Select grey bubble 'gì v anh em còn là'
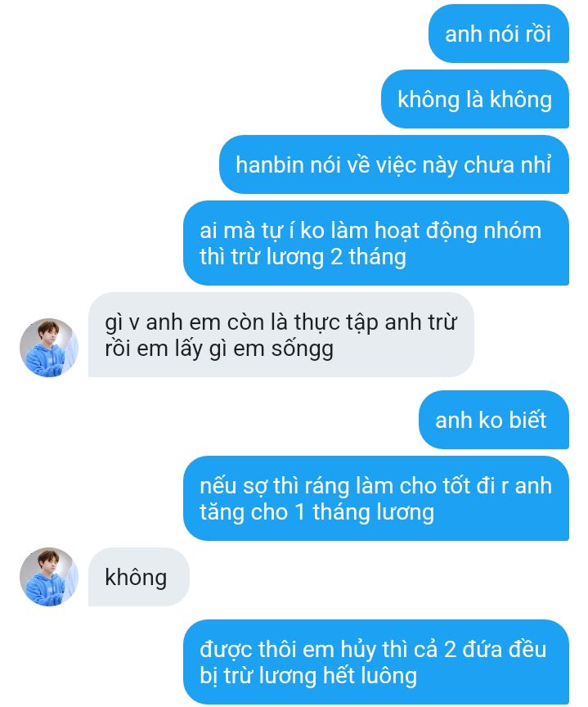 pos(281,335)
